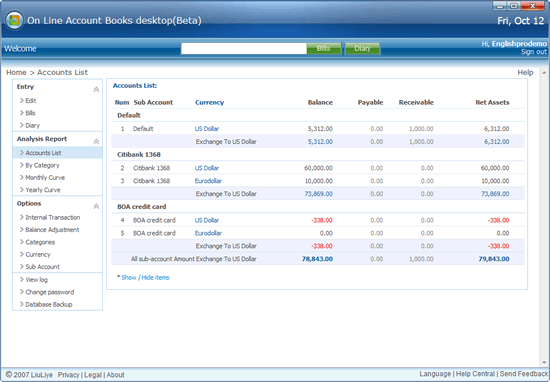550x382 pixels.
Task: Click Englishprodemo username
Action: click(519, 43)
